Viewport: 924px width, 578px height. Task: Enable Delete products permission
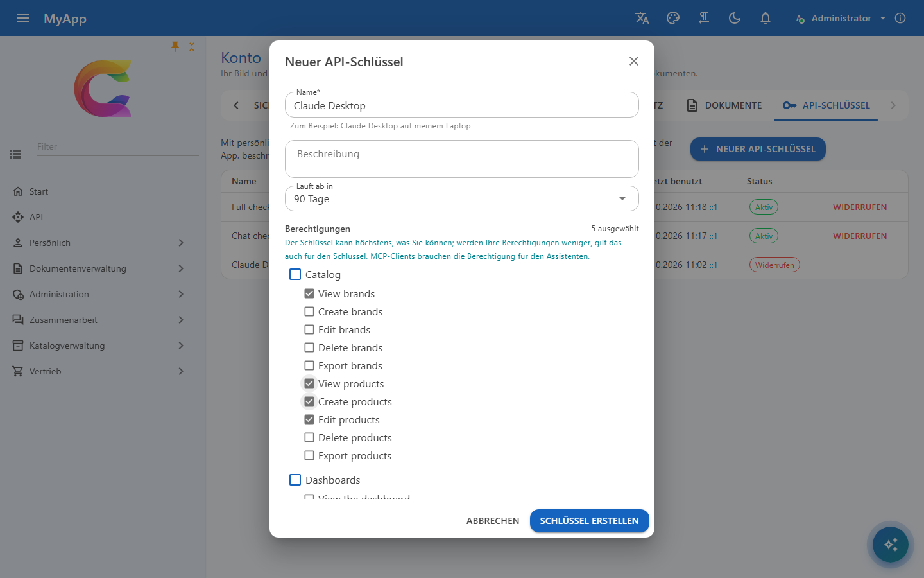click(x=309, y=437)
